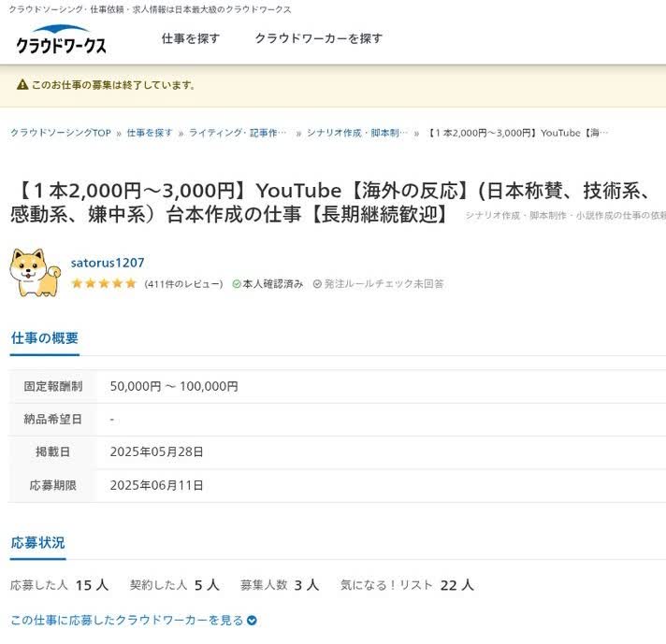Open the クラウドワーカーを探す navigation menu
This screenshot has height=644, width=666.
point(318,38)
